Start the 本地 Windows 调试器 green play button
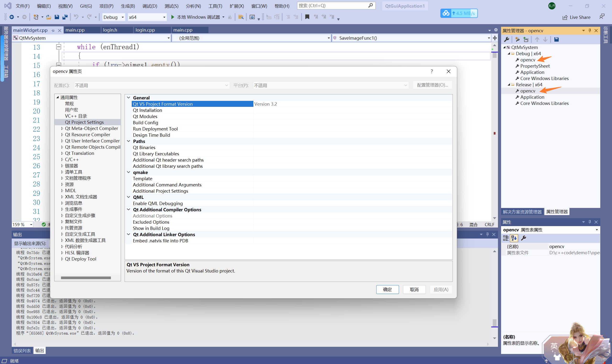Screen dimensions: 612x364 (x=173, y=17)
